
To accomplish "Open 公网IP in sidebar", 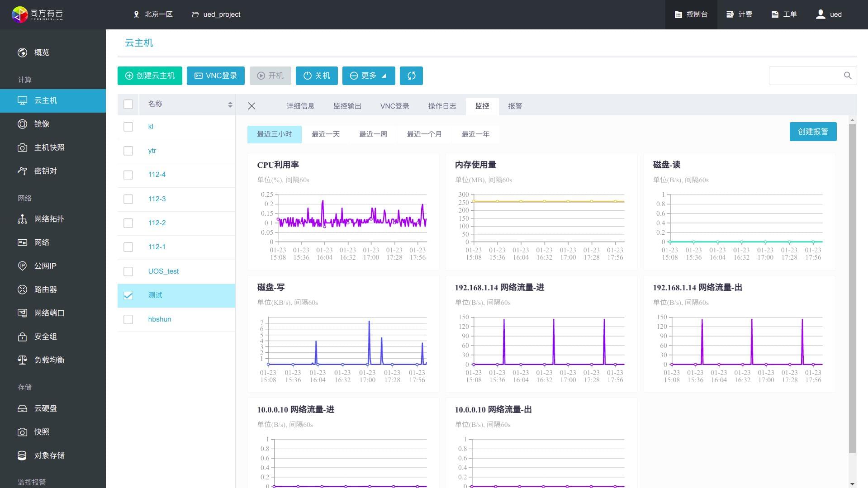I will pyautogui.click(x=53, y=266).
